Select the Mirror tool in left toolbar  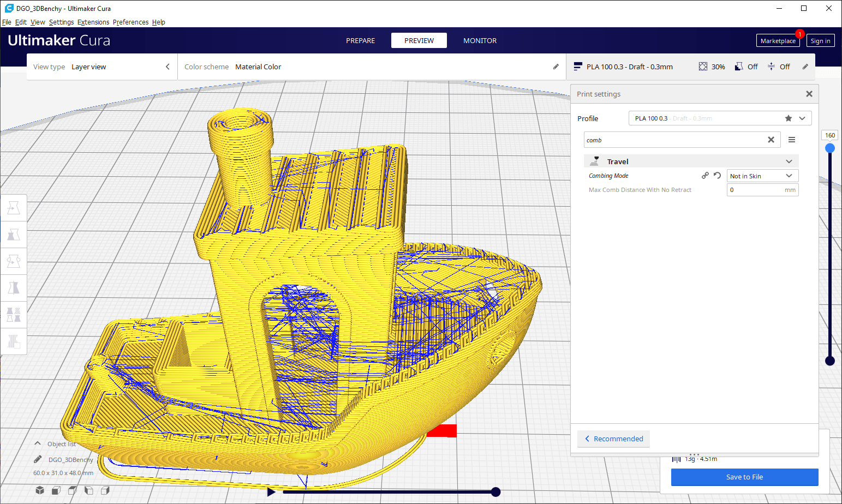coord(14,287)
